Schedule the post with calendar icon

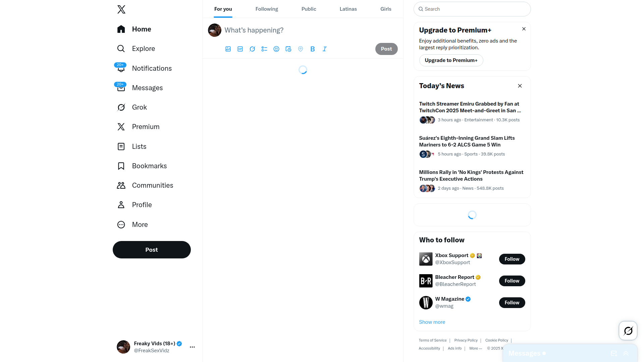point(288,49)
